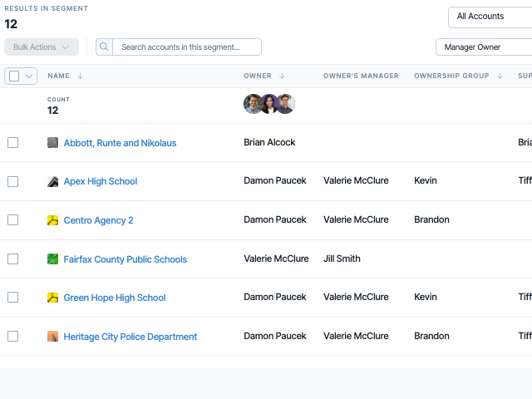Viewport: 532px width, 399px height.
Task: Open the Heritage City Police Department account
Action: tap(131, 337)
